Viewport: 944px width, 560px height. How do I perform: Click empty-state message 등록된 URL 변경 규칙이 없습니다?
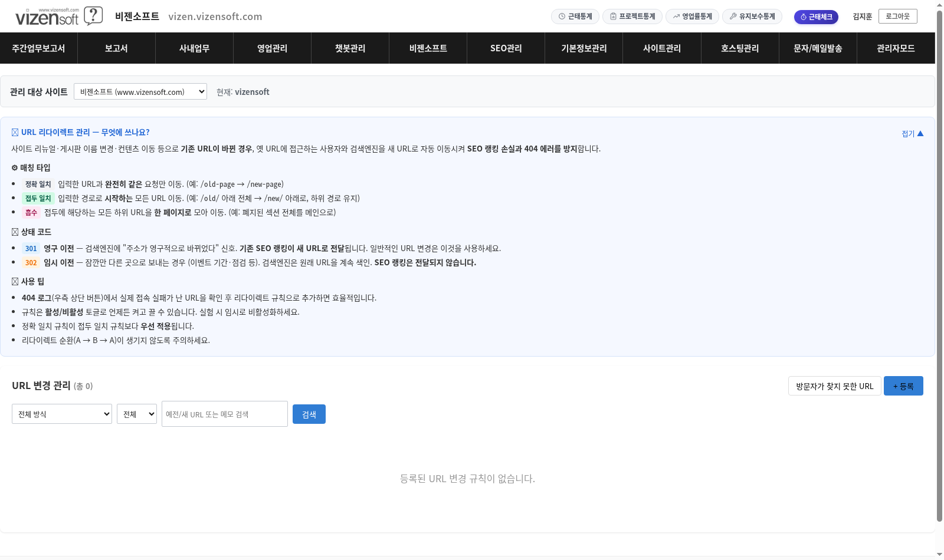(x=467, y=479)
